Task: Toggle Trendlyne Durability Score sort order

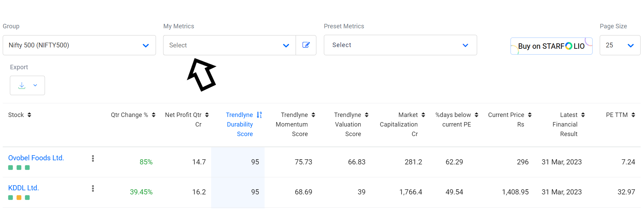Action: click(x=259, y=115)
